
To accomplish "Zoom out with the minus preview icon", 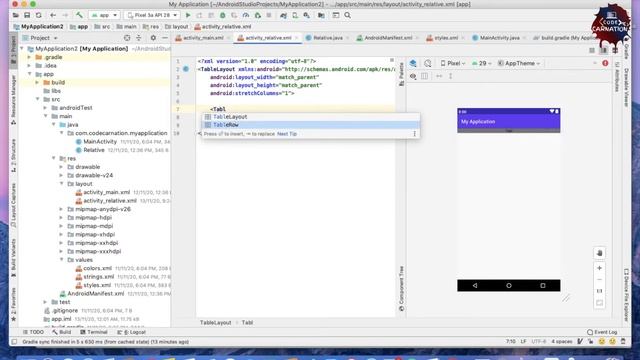I will (599, 280).
